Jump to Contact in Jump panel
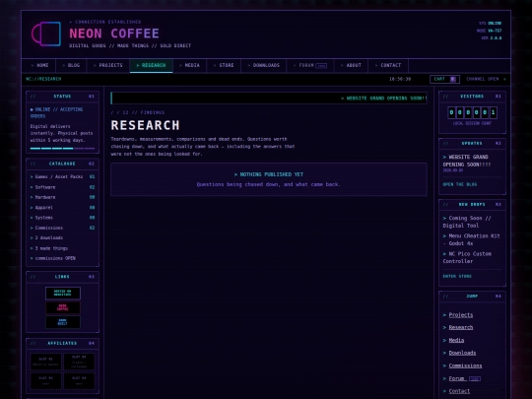This screenshot has width=532, height=399. 459,391
